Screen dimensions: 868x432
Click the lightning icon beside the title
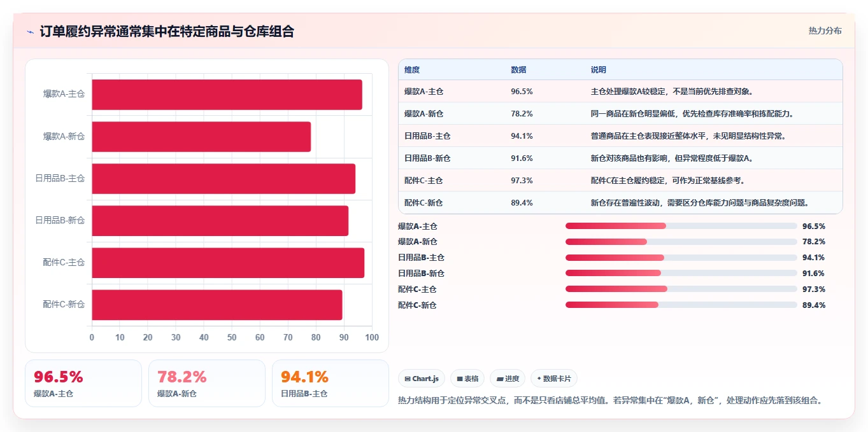[x=30, y=32]
